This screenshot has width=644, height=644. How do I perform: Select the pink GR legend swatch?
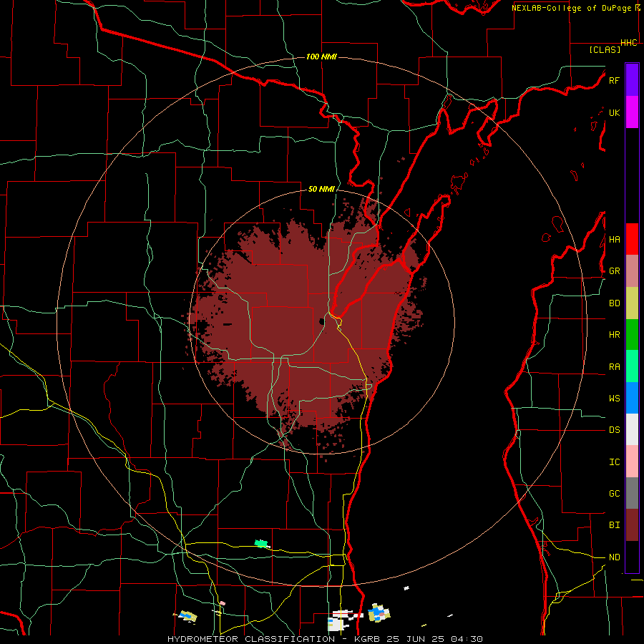point(632,271)
